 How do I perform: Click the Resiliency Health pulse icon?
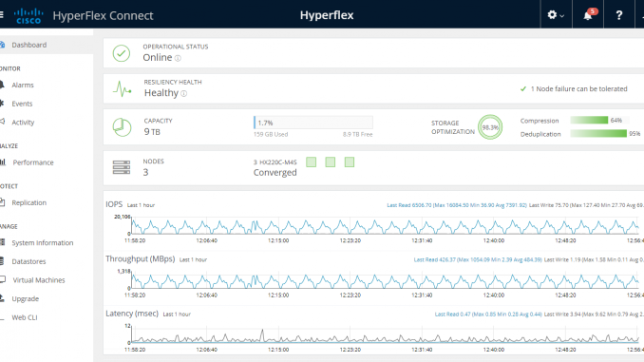tap(122, 88)
